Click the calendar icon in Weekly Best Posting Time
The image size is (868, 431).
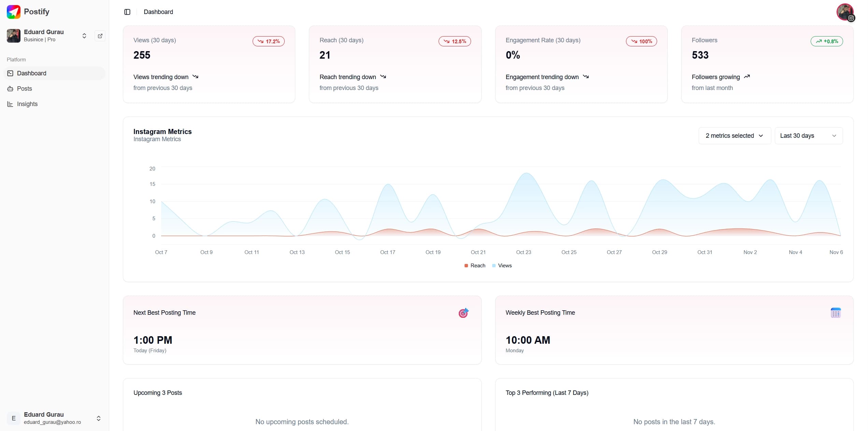[836, 313]
